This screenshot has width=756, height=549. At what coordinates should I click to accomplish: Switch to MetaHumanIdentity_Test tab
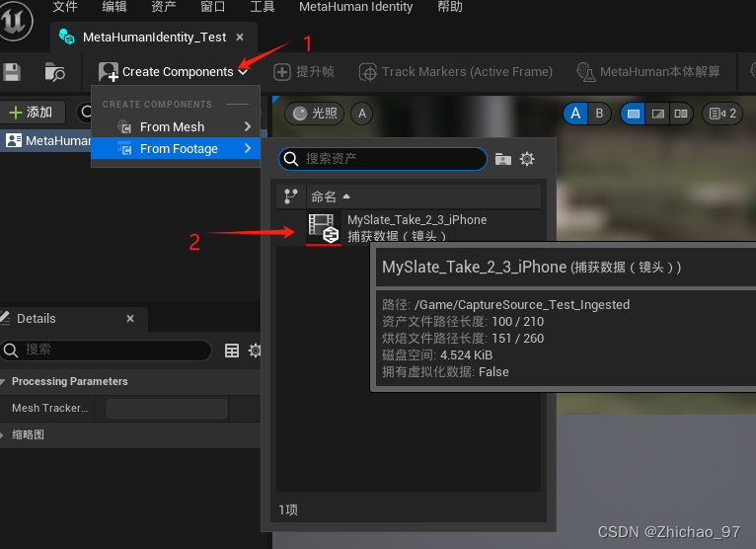click(153, 38)
